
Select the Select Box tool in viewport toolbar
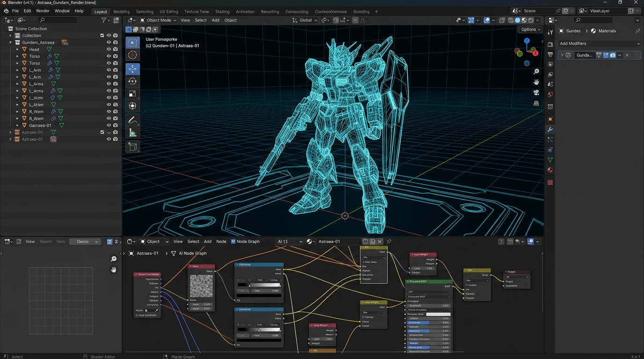click(132, 43)
